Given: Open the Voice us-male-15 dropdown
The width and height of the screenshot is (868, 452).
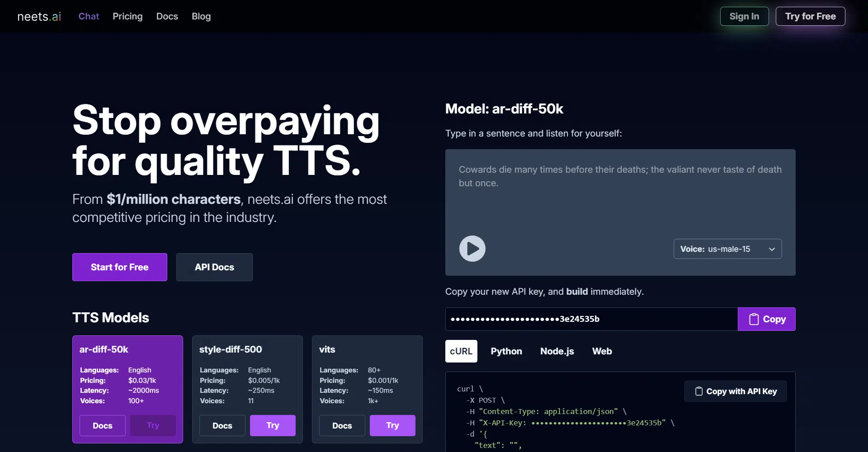Looking at the screenshot, I should coord(727,249).
